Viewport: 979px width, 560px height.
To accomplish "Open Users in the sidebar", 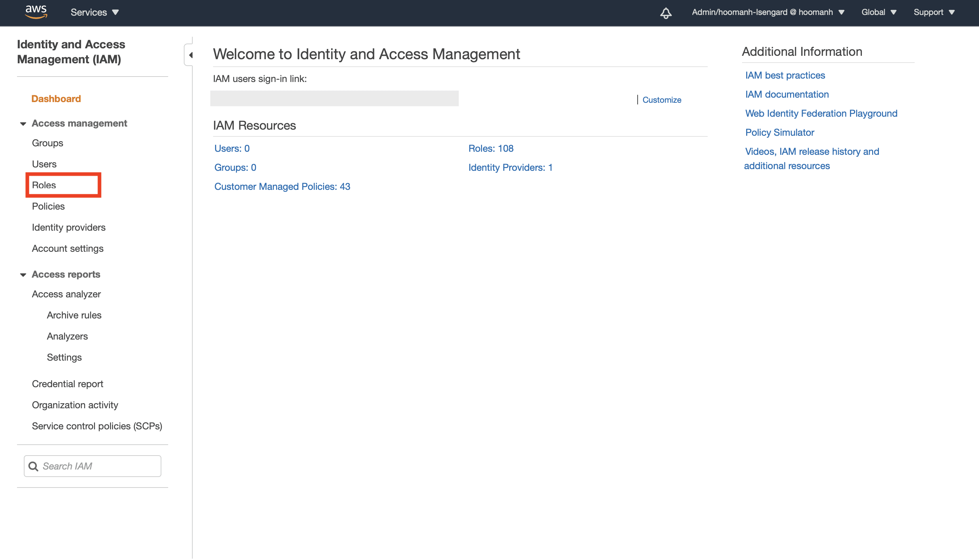I will [44, 164].
